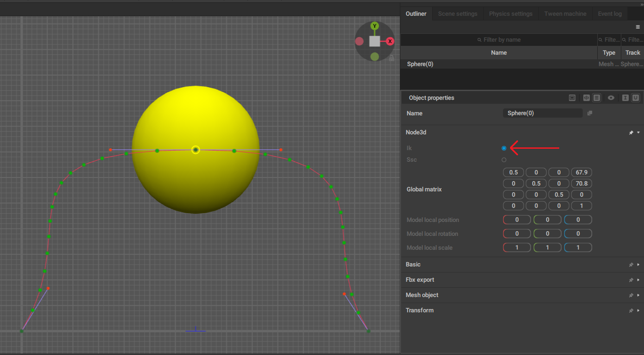The image size is (644, 355).
Task: Sort by the Type column header
Action: 609,53
